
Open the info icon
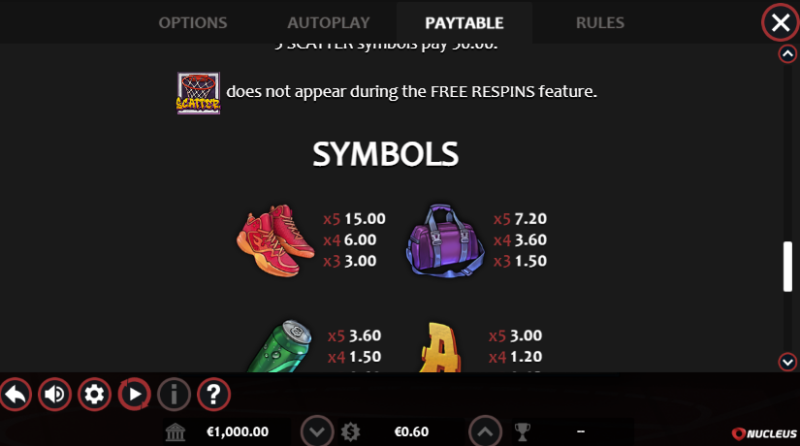[x=174, y=394]
